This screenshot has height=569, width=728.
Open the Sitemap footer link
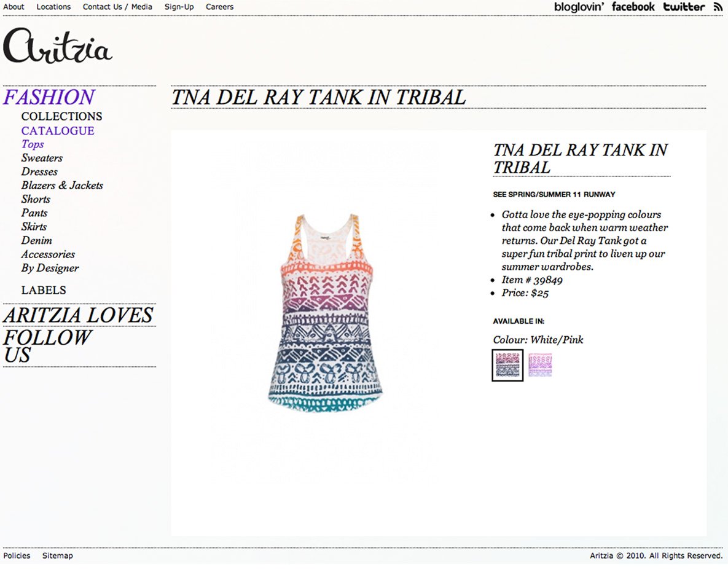58,555
